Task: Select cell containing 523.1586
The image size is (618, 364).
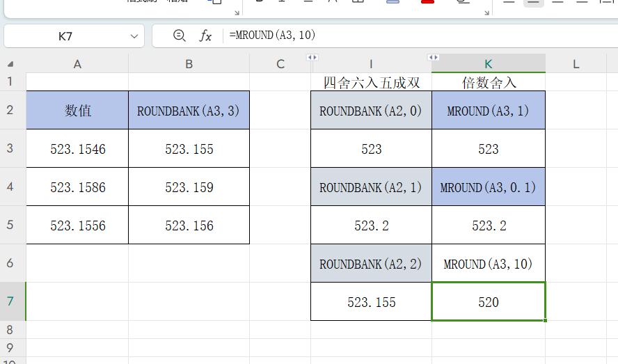Action: coord(77,187)
